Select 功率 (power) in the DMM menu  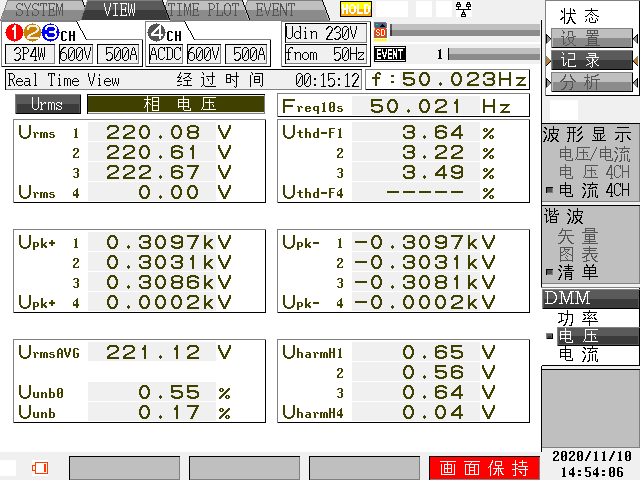coord(577,318)
